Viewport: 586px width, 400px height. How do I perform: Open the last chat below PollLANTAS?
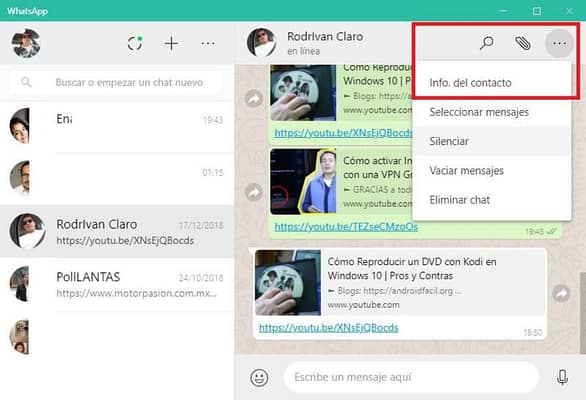[117, 337]
